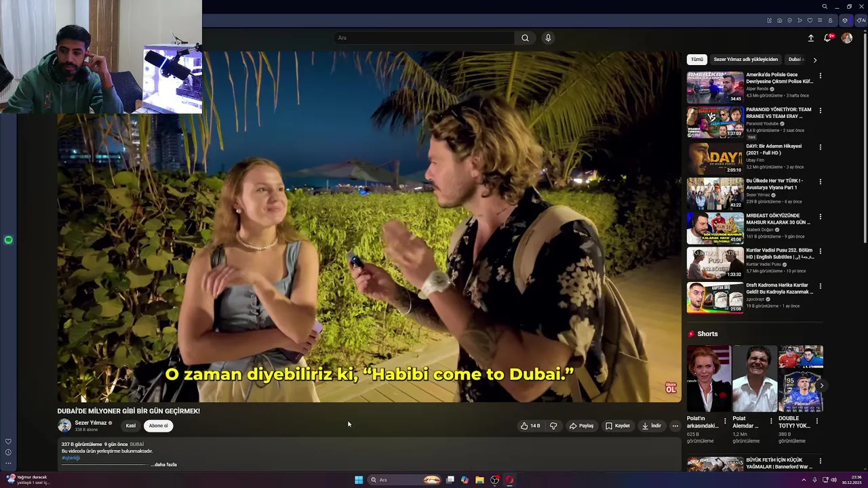Select 'Sezer Yılmaz adlı yükleyiciden' filter chip
Viewport: 868px width, 488px height.
pos(745,59)
